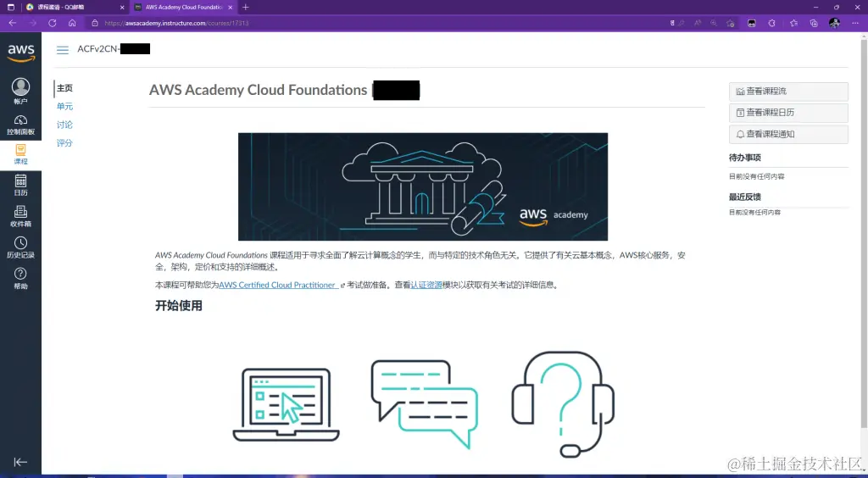Click the 查看课程流 button

click(788, 92)
